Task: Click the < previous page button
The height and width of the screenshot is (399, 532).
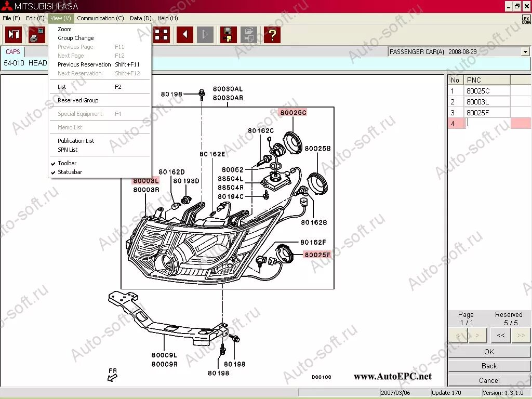Action: click(x=458, y=335)
